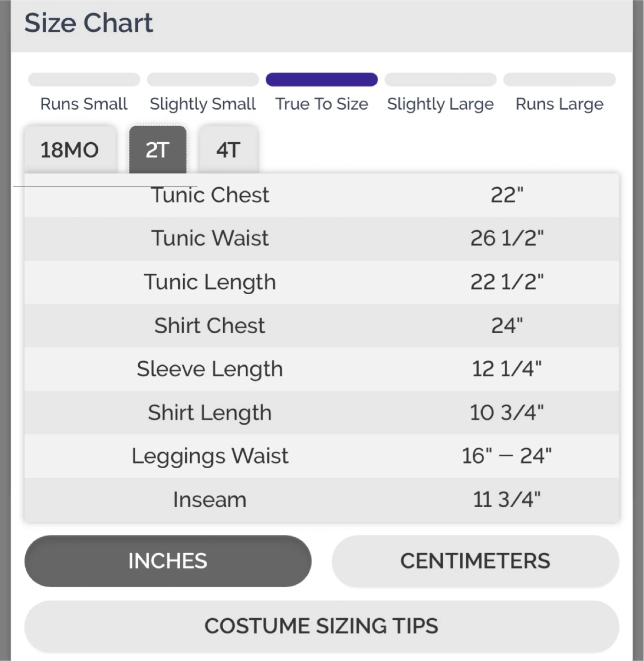Click the bar above Runs Small
644x661 pixels.
84,80
